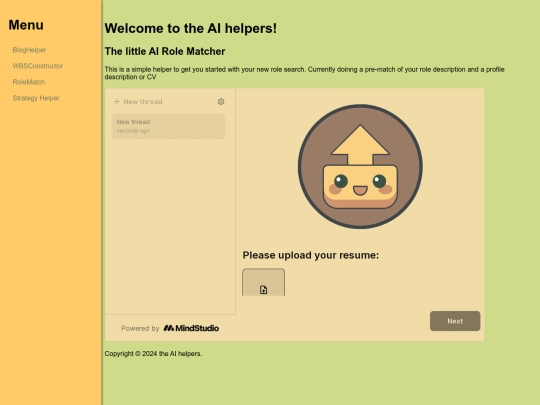The image size is (540, 405).
Task: Click the plus icon beside New thread
Action: (117, 102)
